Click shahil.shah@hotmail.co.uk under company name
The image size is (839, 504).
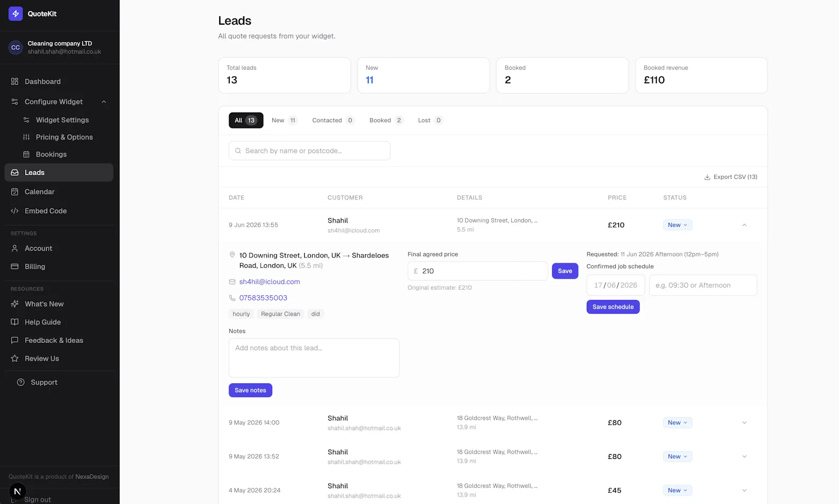click(x=64, y=52)
